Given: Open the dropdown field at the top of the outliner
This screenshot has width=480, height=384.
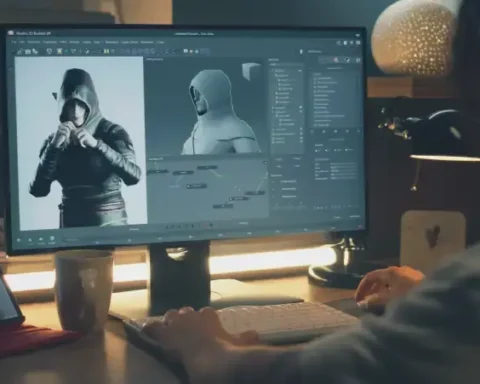Looking at the screenshot, I should pos(286,64).
